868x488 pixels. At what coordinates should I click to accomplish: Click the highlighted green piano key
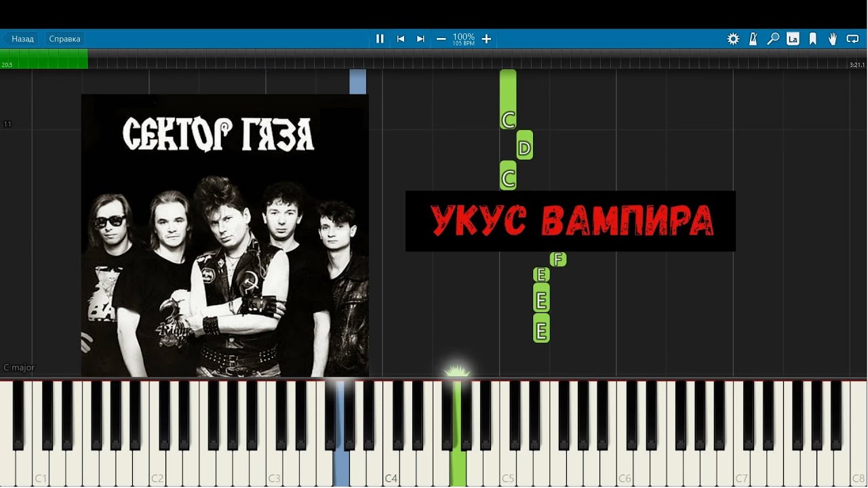click(458, 468)
